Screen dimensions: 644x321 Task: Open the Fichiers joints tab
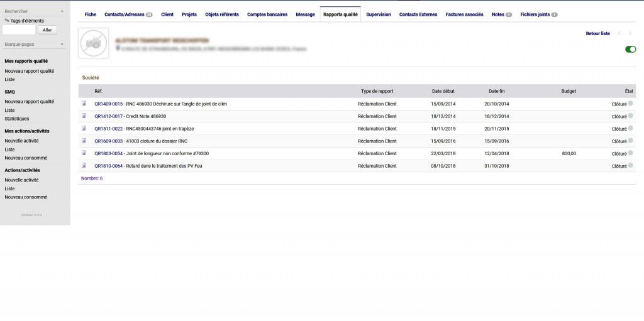[x=538, y=14]
